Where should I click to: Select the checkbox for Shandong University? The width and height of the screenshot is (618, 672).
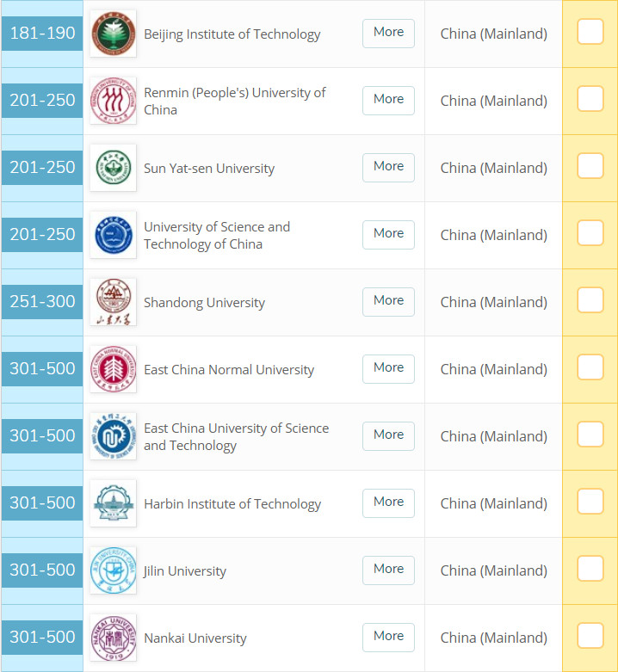pyautogui.click(x=590, y=300)
